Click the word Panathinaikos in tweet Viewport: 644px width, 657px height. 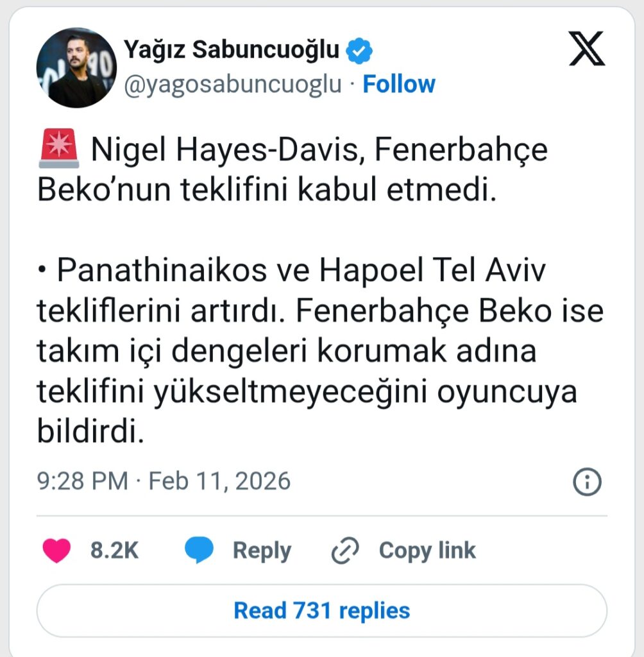[161, 271]
